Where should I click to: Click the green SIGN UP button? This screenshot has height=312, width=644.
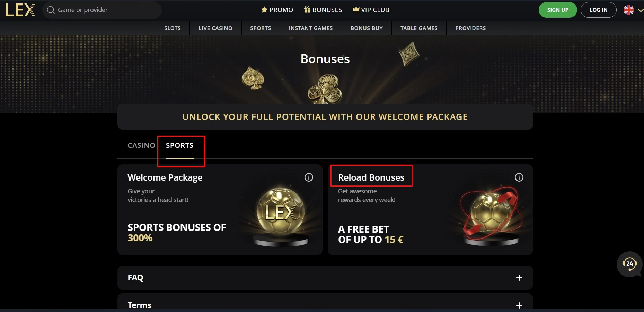pyautogui.click(x=557, y=10)
